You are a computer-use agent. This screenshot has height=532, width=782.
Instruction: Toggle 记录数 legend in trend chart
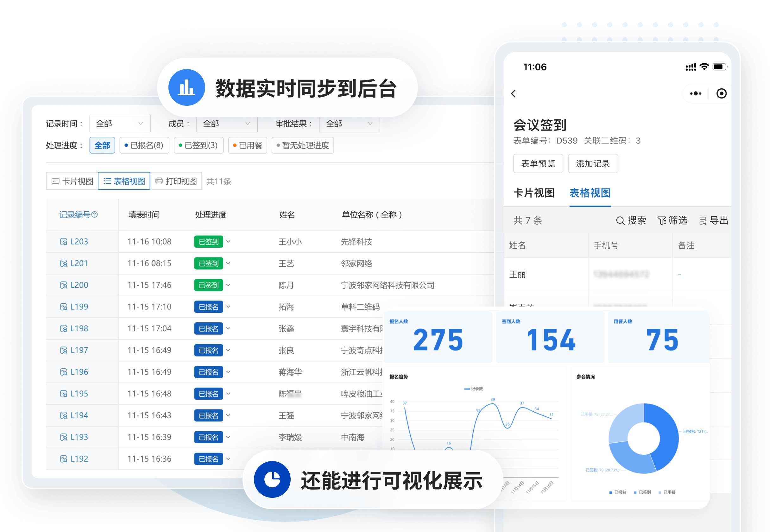coord(473,389)
